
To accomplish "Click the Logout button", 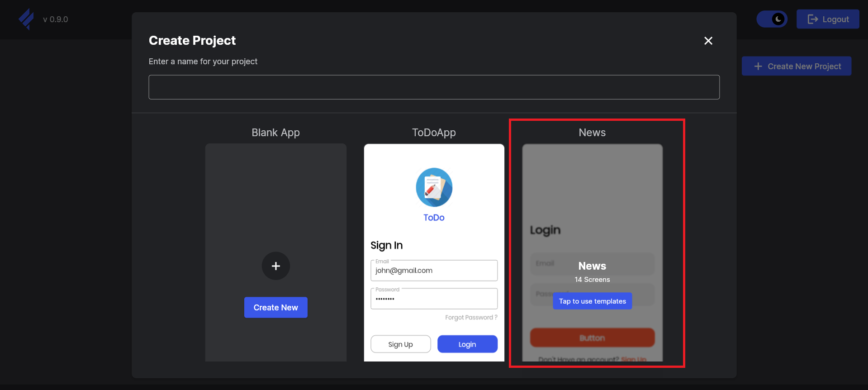I will click(827, 19).
